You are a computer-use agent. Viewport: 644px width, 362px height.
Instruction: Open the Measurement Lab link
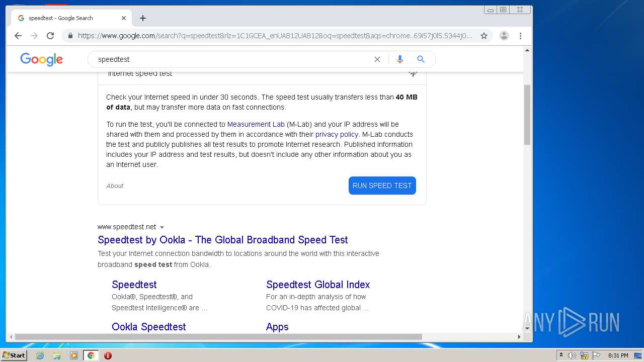256,124
